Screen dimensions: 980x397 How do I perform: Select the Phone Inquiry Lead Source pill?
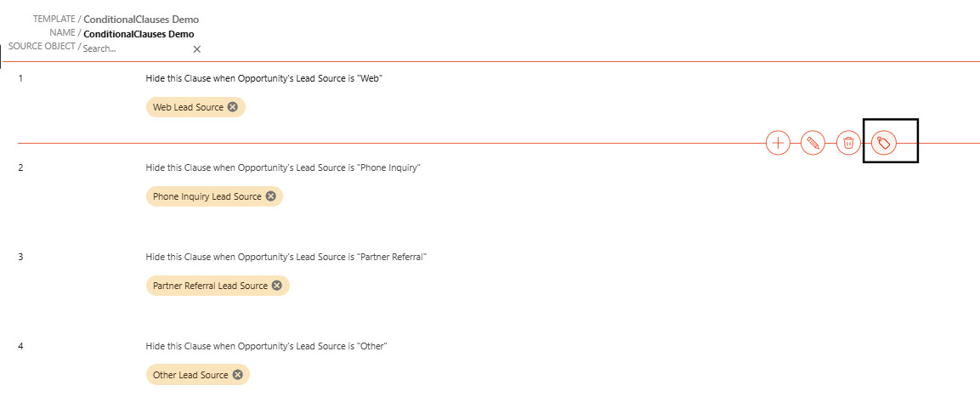tap(214, 196)
